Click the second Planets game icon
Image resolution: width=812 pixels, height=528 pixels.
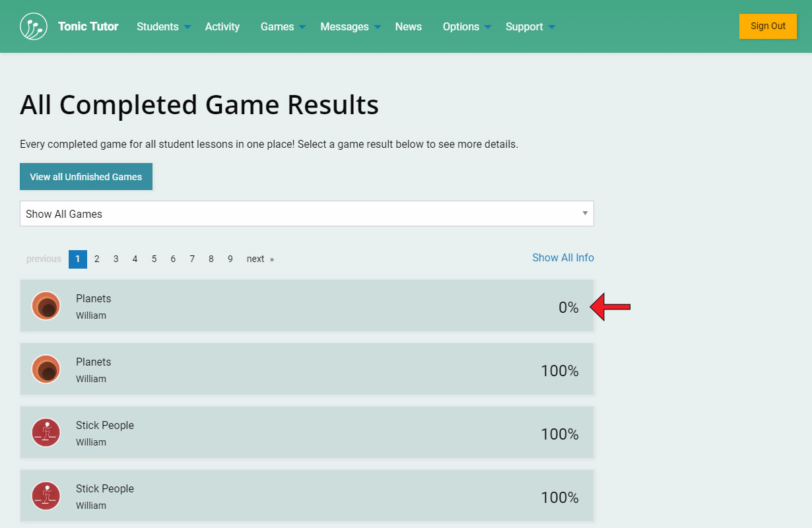46,369
